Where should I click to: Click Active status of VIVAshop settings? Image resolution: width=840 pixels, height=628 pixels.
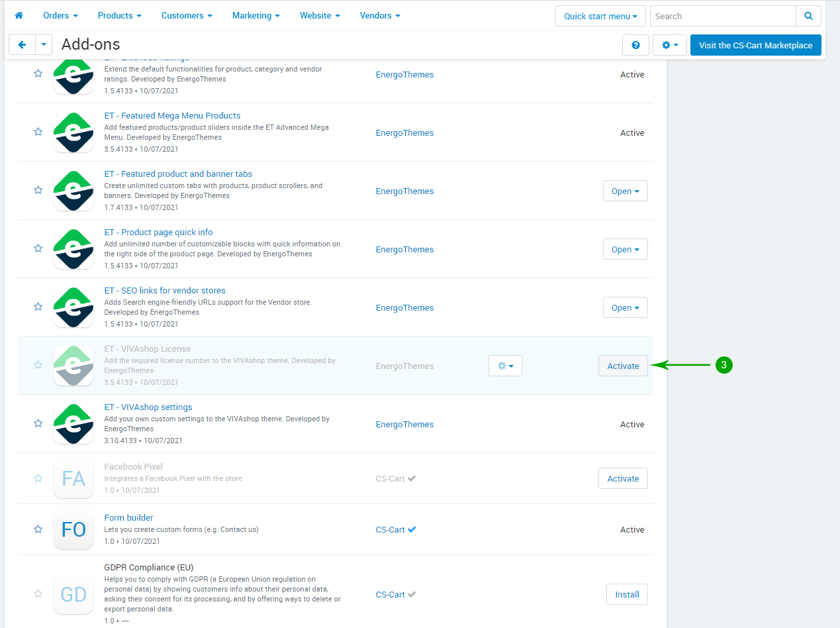tap(632, 424)
